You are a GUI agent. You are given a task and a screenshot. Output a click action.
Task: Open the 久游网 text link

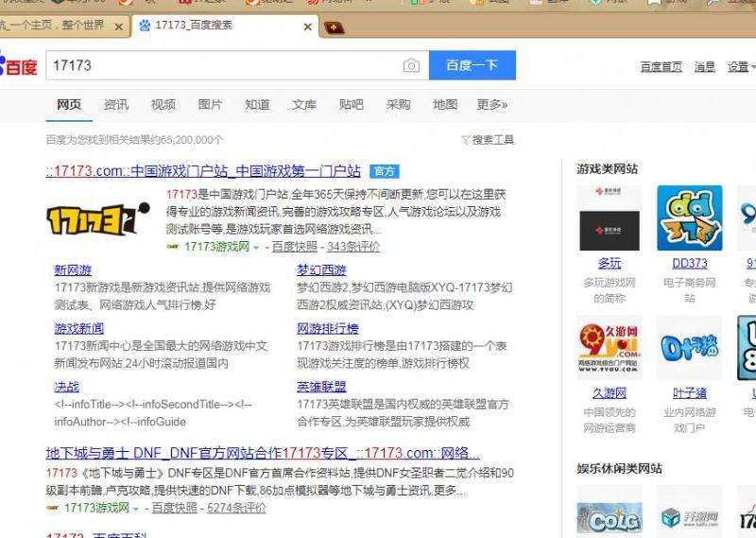pos(610,393)
